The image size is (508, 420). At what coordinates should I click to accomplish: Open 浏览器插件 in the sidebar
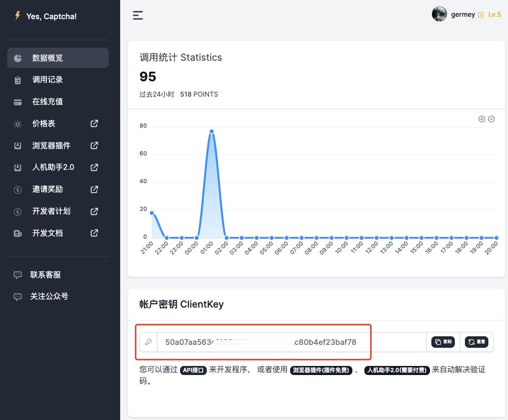point(58,145)
